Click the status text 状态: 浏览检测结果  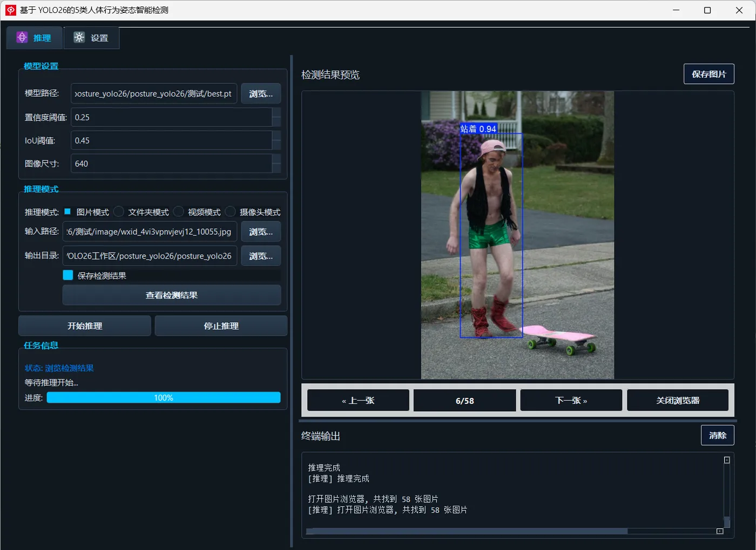coord(59,368)
